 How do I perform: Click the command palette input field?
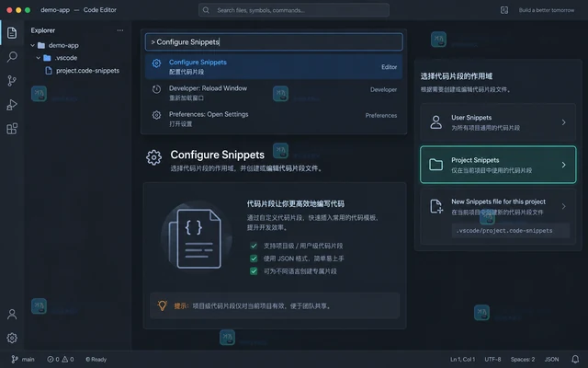(x=274, y=42)
